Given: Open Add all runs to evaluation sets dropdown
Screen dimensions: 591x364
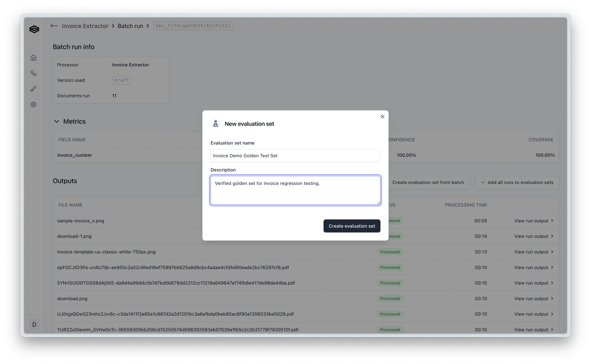Looking at the screenshot, I should (517, 183).
